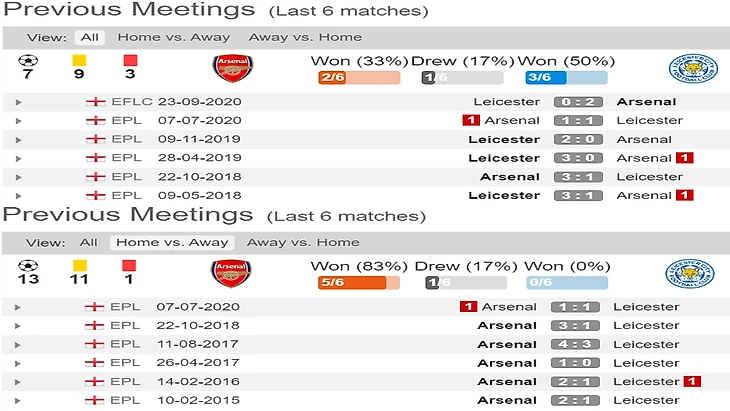
Task: Expand the 09-11-2019 match row arrow
Action: [19, 139]
